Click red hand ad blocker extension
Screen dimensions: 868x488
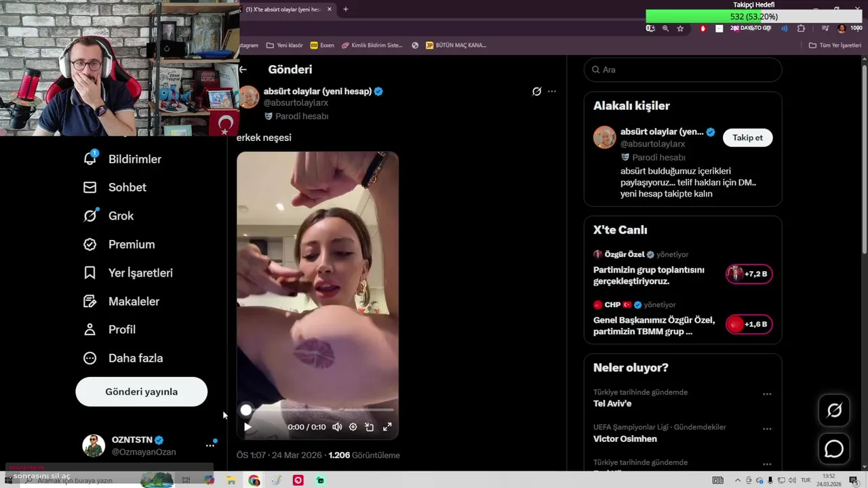[x=703, y=28]
